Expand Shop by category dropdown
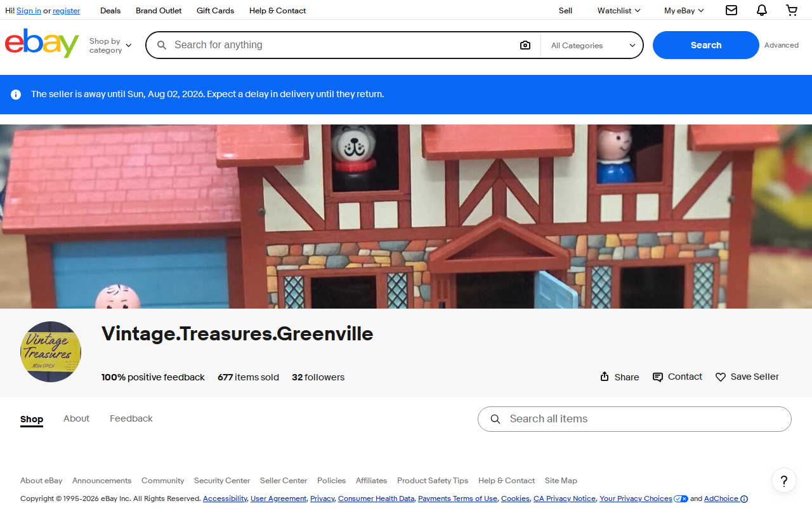This screenshot has width=812, height=508. point(110,45)
